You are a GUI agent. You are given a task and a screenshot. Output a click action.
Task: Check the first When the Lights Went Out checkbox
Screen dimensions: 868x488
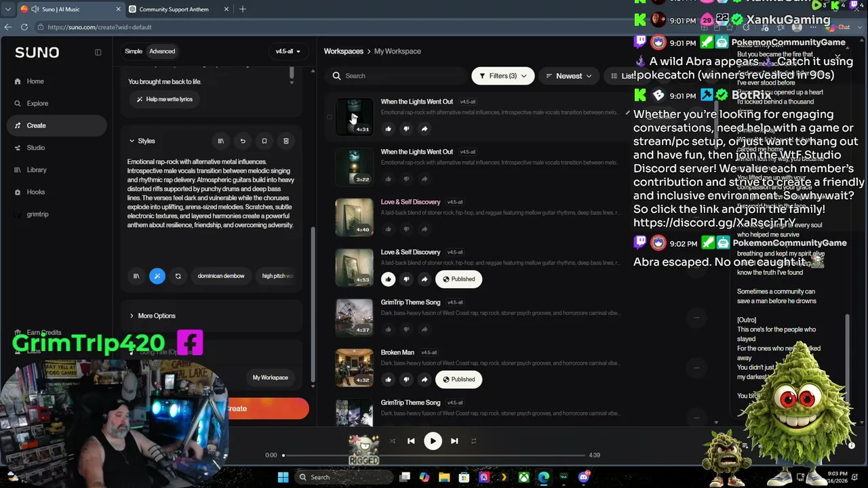click(330, 117)
